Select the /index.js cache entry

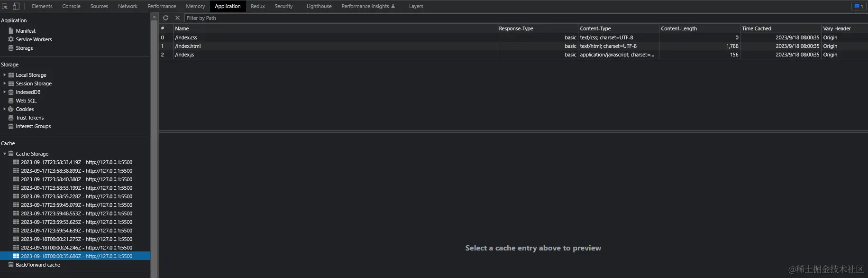click(x=513, y=55)
